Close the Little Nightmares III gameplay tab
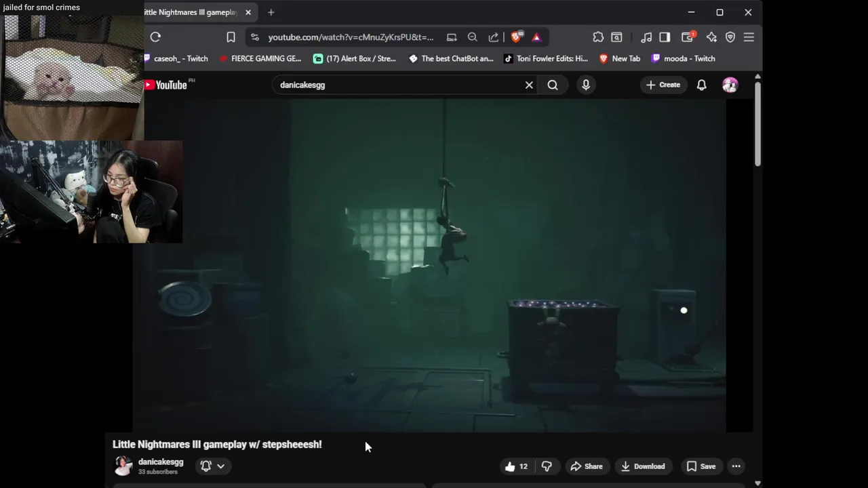The width and height of the screenshot is (868, 488). click(x=248, y=12)
